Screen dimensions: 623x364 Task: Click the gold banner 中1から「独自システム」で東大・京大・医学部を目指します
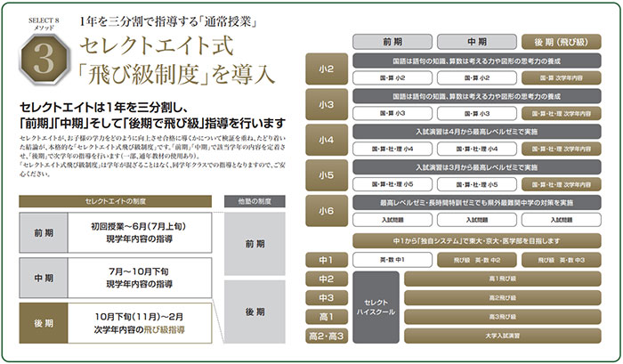pos(477,241)
